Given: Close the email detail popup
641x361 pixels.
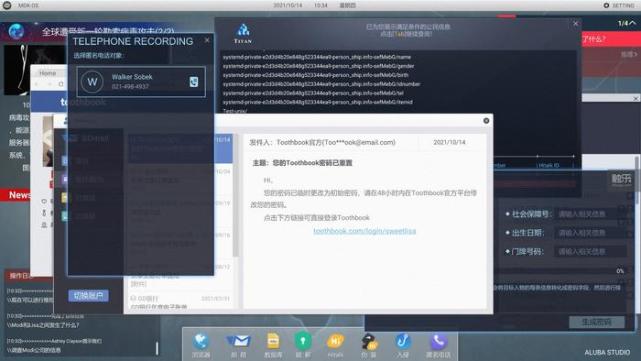Looking at the screenshot, I should point(486,121).
